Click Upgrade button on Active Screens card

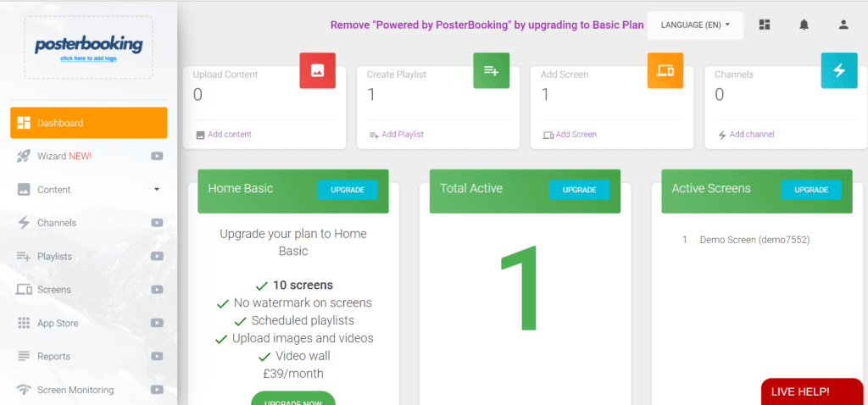[811, 190]
